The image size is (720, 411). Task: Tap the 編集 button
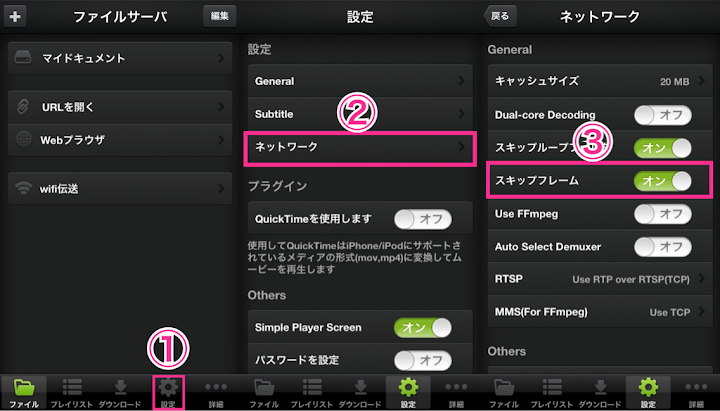click(x=219, y=17)
